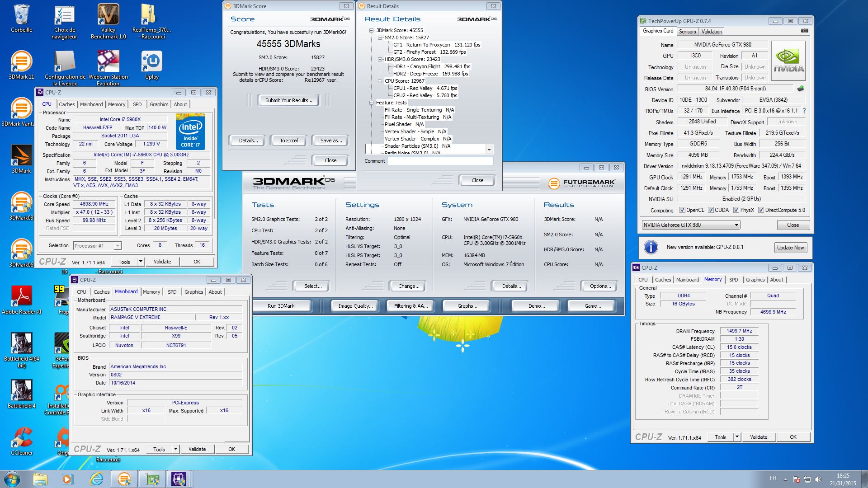The height and width of the screenshot is (488, 868).
Task: Click the Comment input field
Action: coord(440,161)
